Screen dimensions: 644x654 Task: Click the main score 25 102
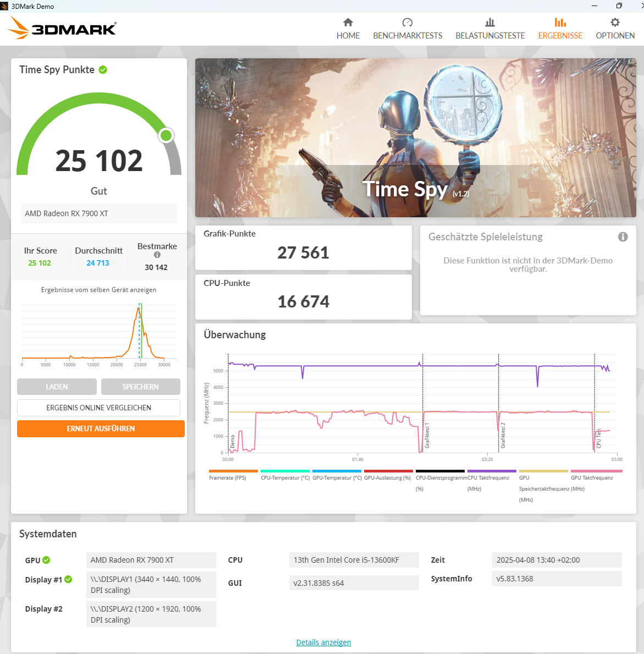[99, 161]
